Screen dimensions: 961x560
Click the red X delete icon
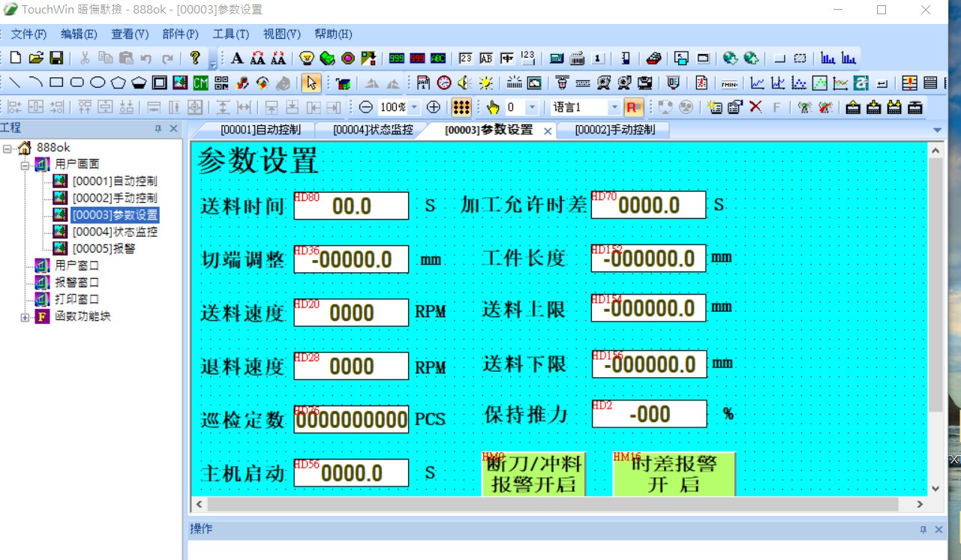point(755,107)
